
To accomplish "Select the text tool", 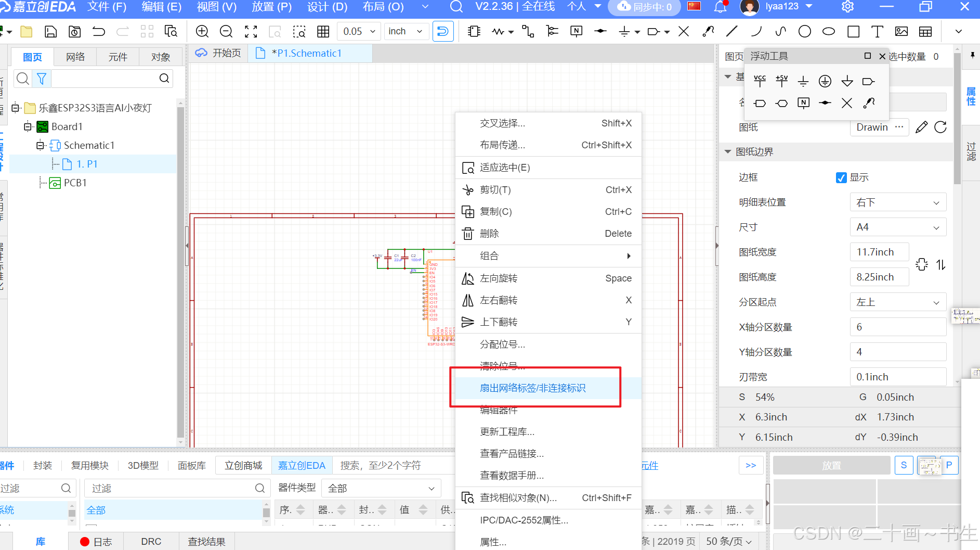I will tap(877, 32).
